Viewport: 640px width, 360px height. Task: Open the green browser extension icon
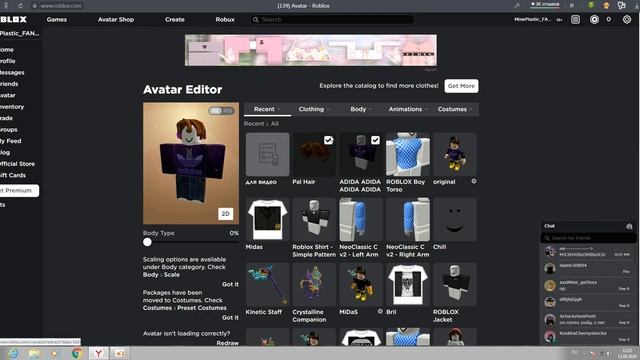coord(591,5)
